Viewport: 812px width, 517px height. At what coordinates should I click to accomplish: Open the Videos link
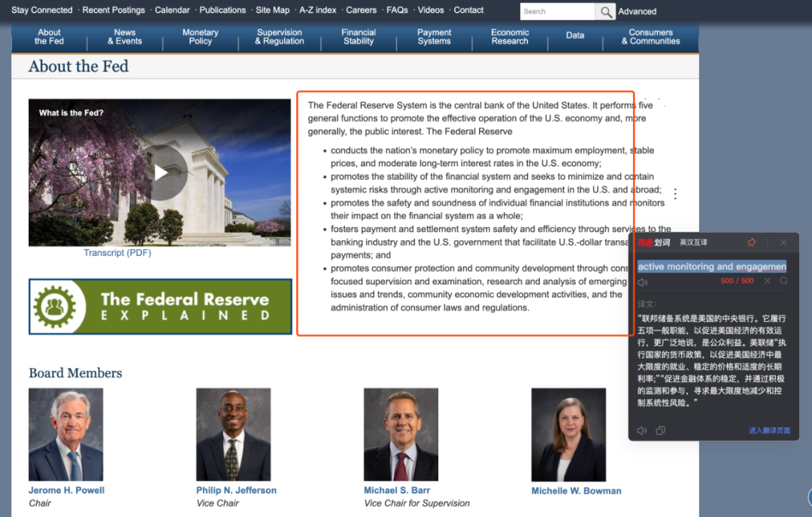(x=431, y=10)
